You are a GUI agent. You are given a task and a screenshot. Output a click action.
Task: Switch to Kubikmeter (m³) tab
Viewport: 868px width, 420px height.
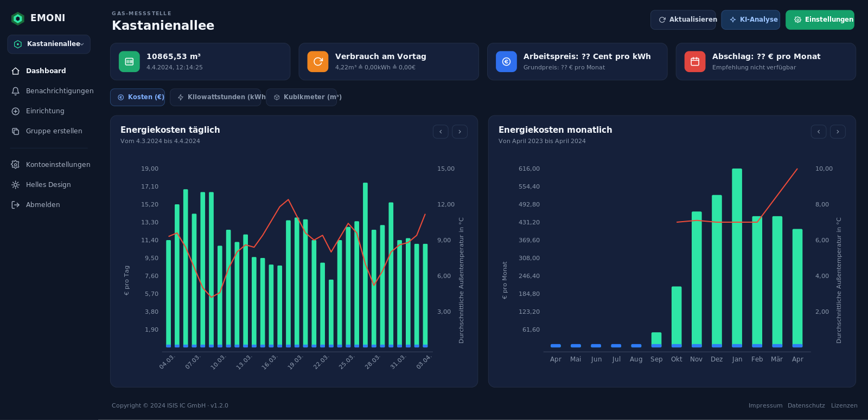pyautogui.click(x=302, y=98)
